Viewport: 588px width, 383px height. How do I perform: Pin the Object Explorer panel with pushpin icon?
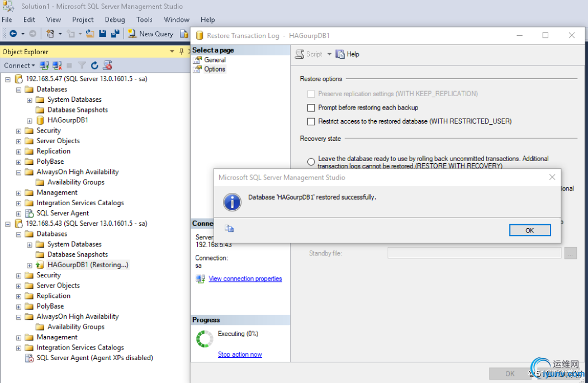[182, 51]
